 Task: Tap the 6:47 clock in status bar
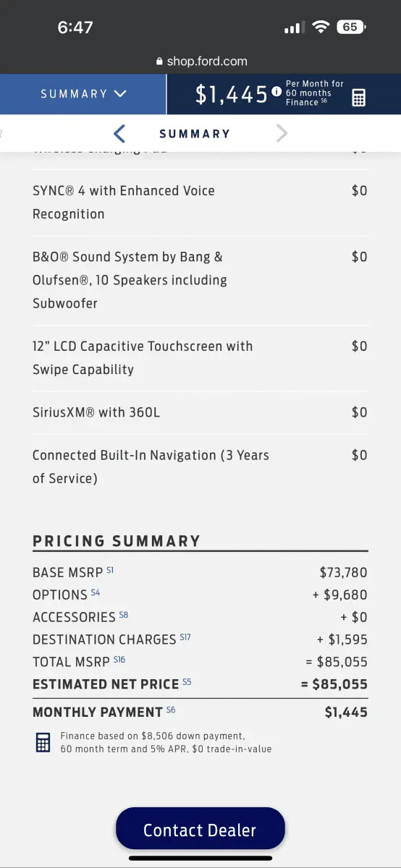point(75,27)
